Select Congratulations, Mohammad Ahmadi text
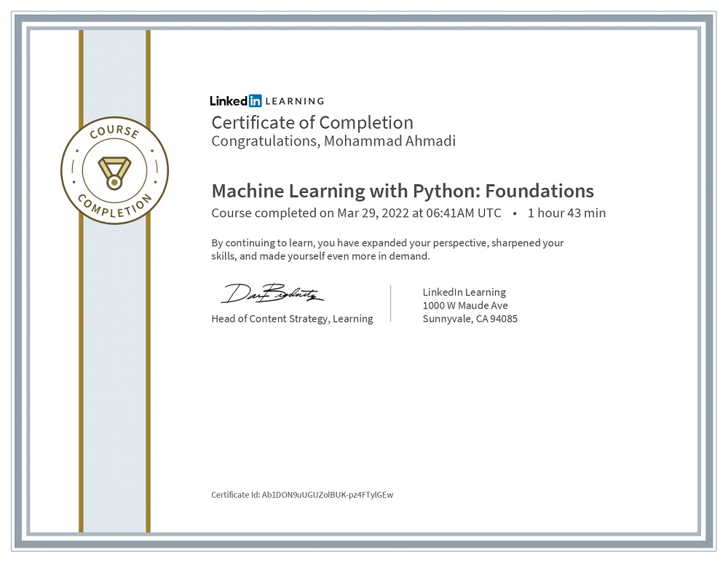Screen dimensions: 728x562 point(332,141)
